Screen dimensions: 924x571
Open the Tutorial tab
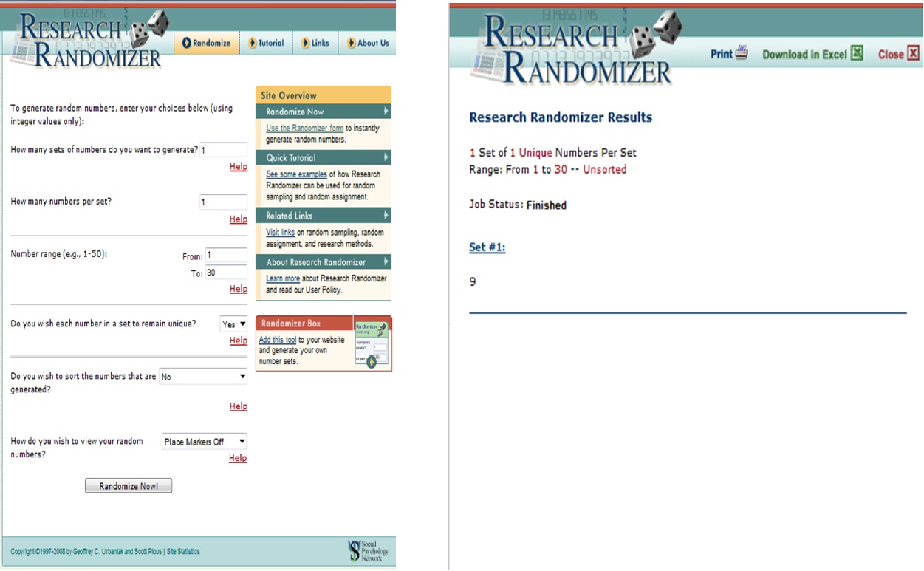tap(266, 43)
